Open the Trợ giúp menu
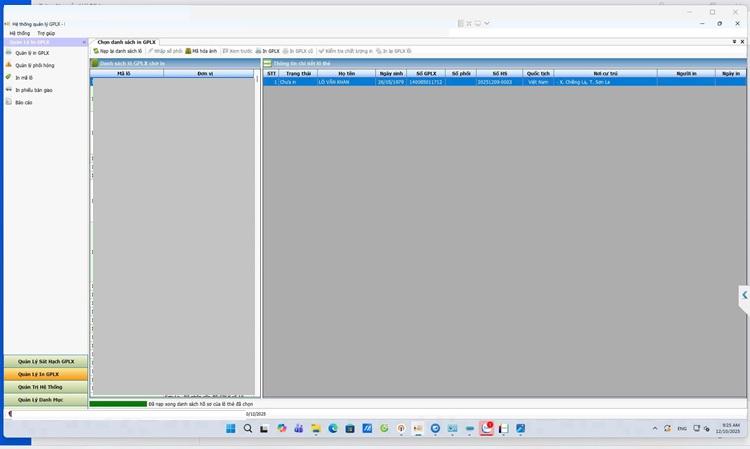The image size is (750, 449). (46, 33)
